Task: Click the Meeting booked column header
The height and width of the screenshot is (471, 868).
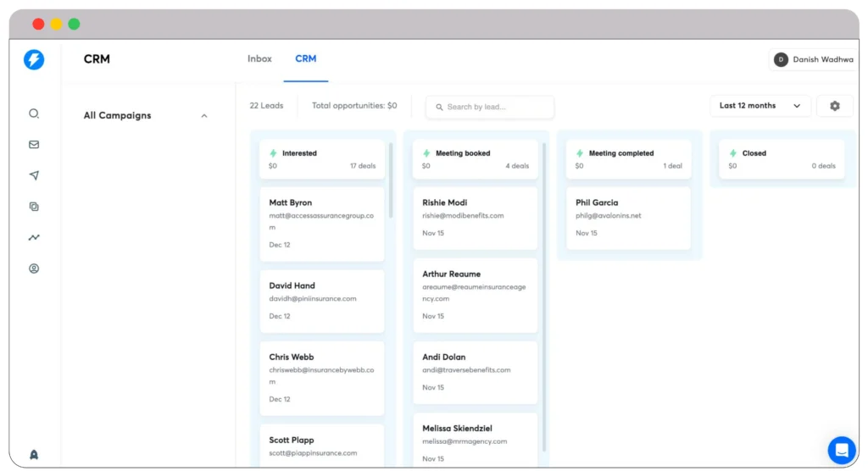Action: (x=475, y=159)
